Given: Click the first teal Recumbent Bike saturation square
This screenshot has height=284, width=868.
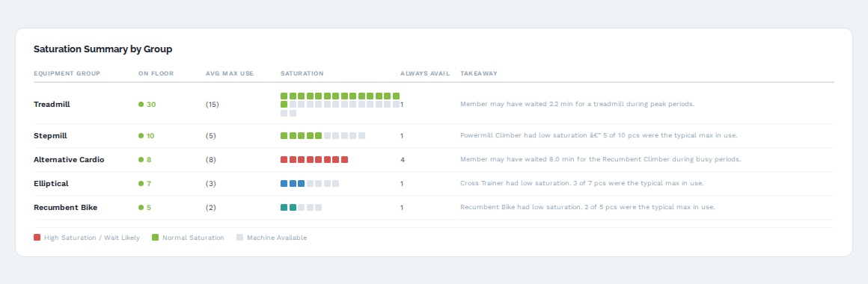Looking at the screenshot, I should pos(284,208).
